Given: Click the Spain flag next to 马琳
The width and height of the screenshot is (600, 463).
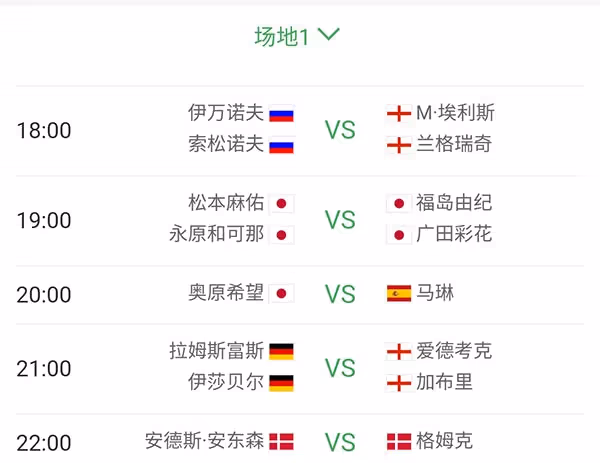Looking at the screenshot, I should (x=399, y=293).
